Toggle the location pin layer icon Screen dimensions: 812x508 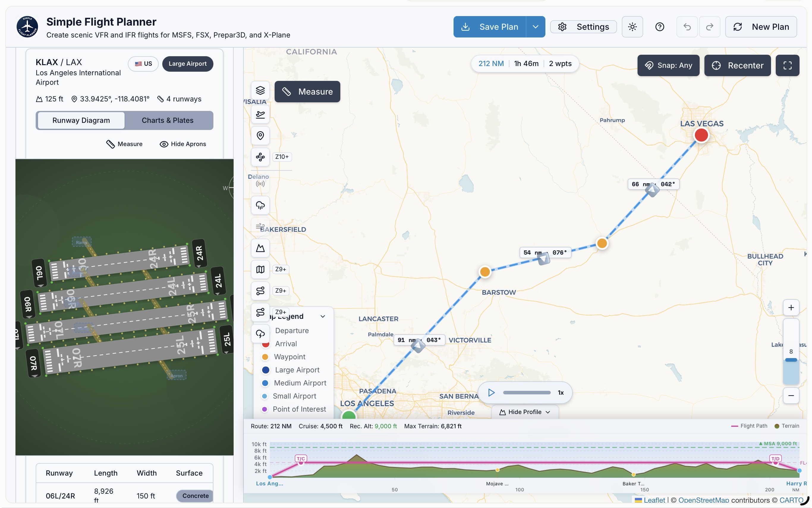pyautogui.click(x=260, y=135)
